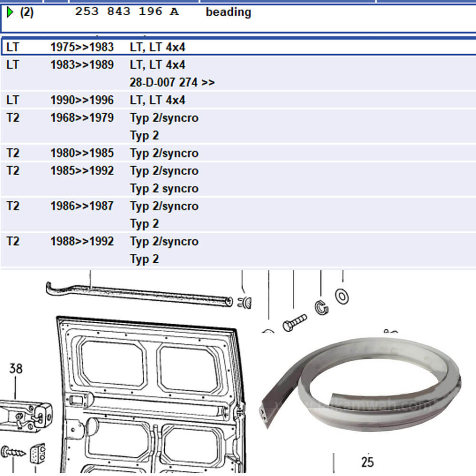Click part number 253 843 196 A

(127, 12)
